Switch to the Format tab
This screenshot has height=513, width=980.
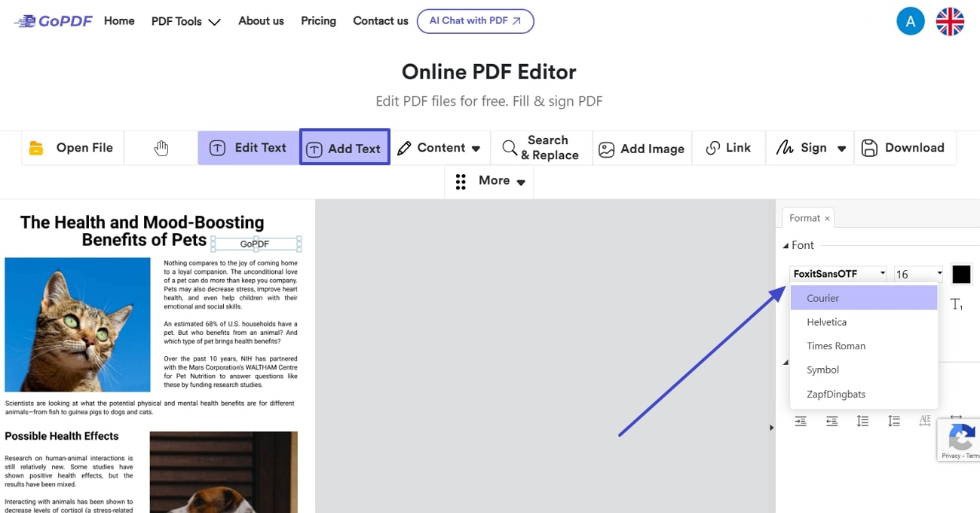point(804,218)
